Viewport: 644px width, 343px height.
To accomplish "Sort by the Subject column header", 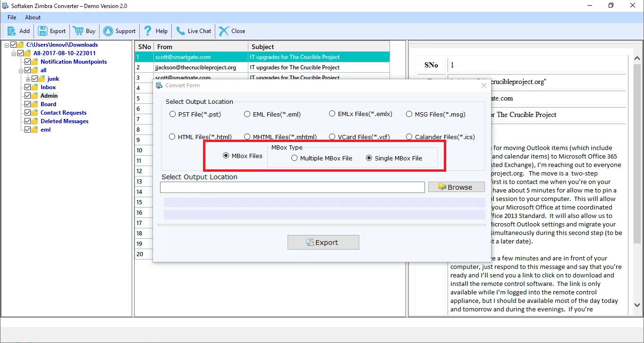I will 319,47.
